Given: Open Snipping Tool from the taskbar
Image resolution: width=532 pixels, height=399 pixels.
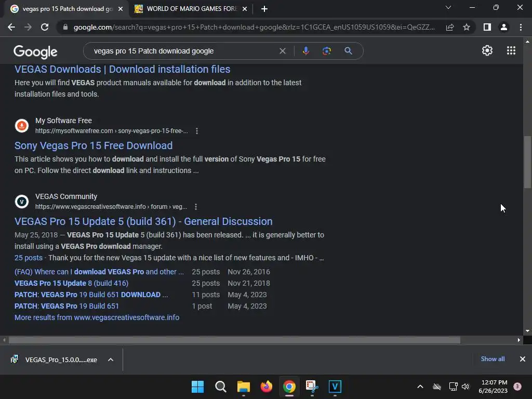Looking at the screenshot, I should coord(312,387).
